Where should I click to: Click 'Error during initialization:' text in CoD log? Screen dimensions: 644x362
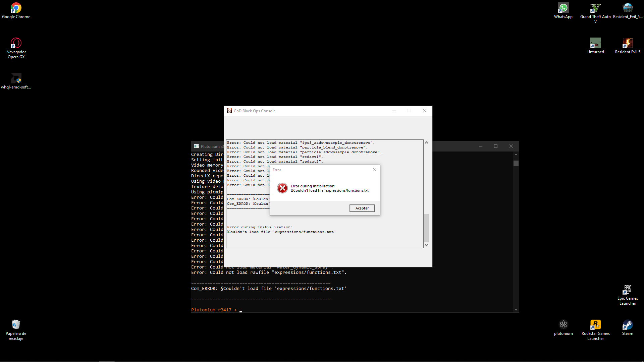260,227
